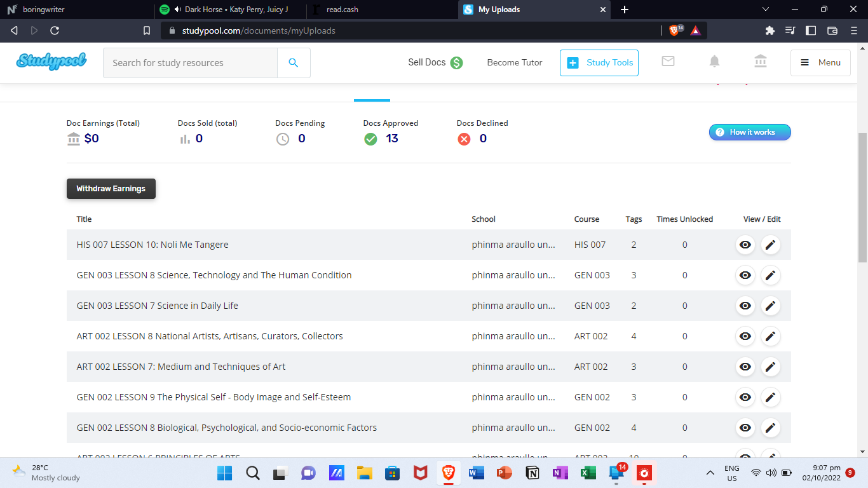The width and height of the screenshot is (868, 488).
Task: Toggle the browser sidebar panel
Action: pyautogui.click(x=811, y=30)
